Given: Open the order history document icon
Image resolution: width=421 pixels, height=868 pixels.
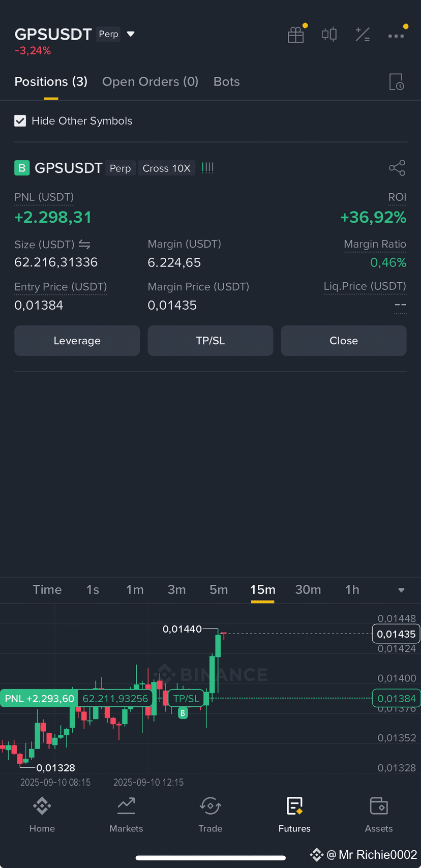Looking at the screenshot, I should tap(397, 82).
